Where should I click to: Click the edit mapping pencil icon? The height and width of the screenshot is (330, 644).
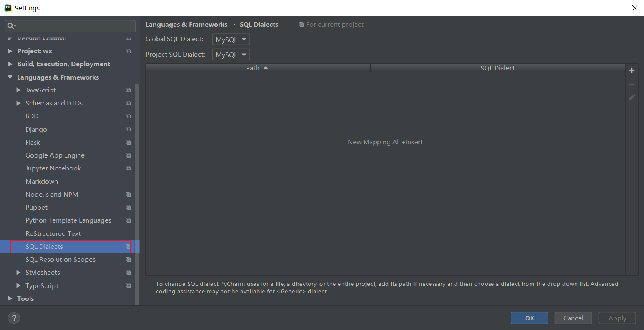632,97
